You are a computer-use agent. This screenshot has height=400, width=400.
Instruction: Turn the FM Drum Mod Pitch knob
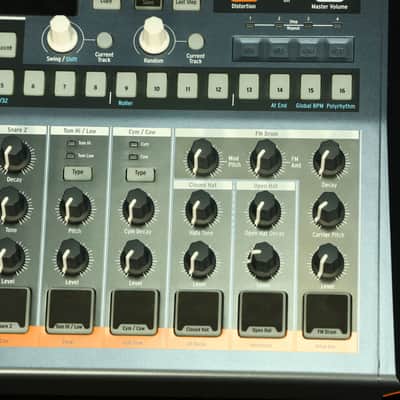pos(203,158)
